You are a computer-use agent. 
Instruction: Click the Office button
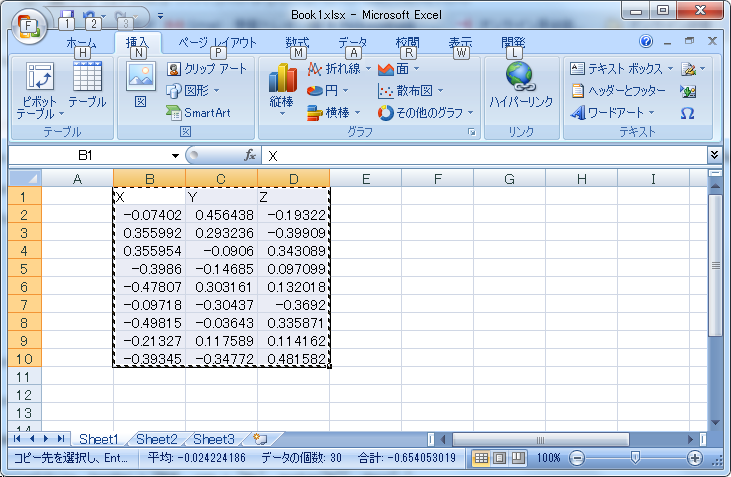(28, 26)
